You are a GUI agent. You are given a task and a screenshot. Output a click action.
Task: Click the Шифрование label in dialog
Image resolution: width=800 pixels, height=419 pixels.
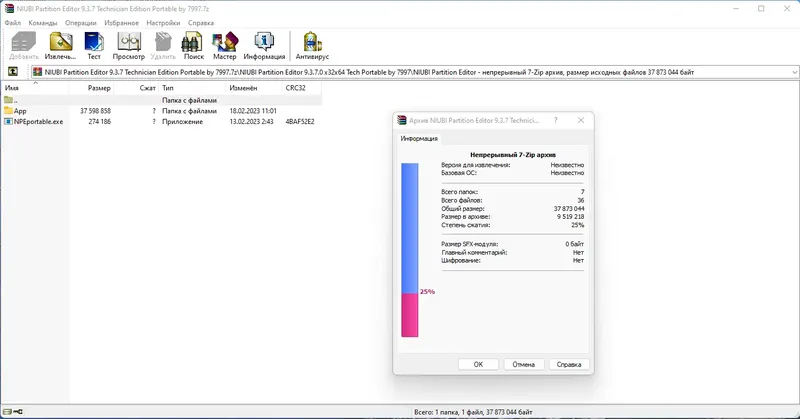click(x=461, y=260)
